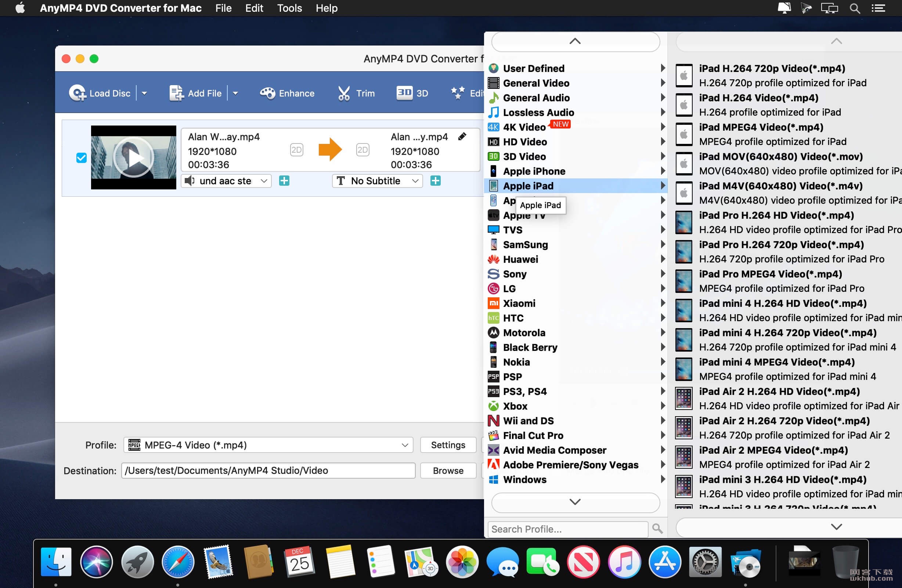Open Notification Center icon in menu bar

(x=878, y=8)
